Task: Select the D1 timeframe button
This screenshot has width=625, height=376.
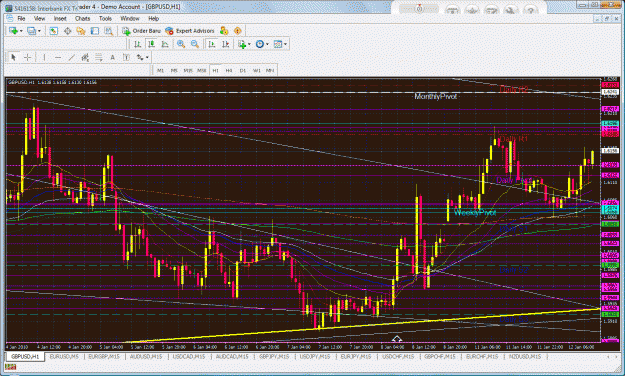Action: [x=243, y=71]
